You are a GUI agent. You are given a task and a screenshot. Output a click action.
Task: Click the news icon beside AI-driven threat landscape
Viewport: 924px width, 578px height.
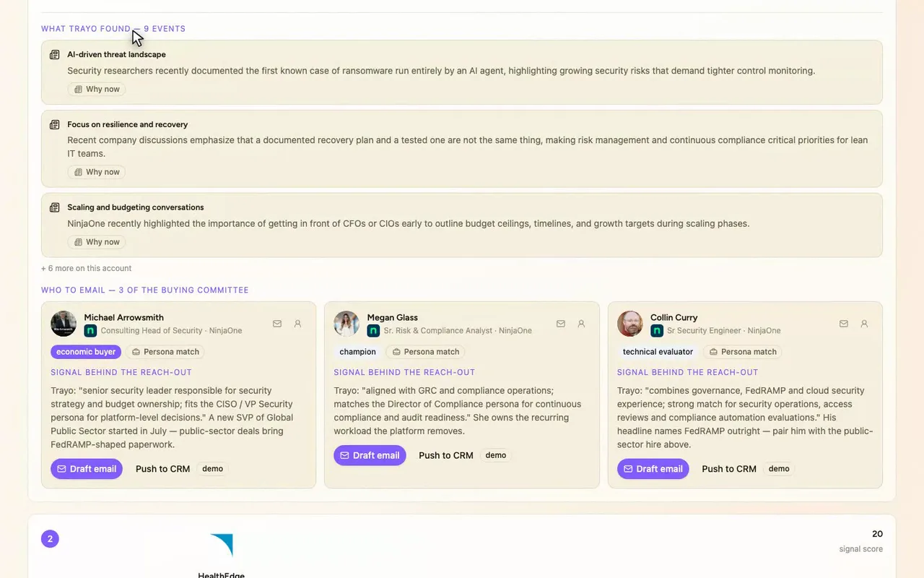54,55
